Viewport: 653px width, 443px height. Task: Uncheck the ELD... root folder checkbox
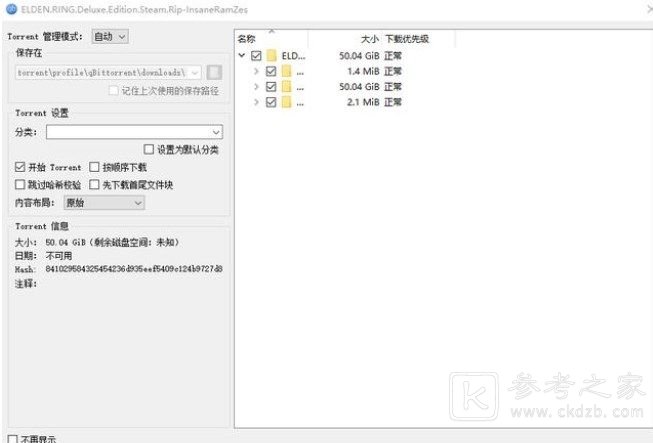[x=256, y=55]
